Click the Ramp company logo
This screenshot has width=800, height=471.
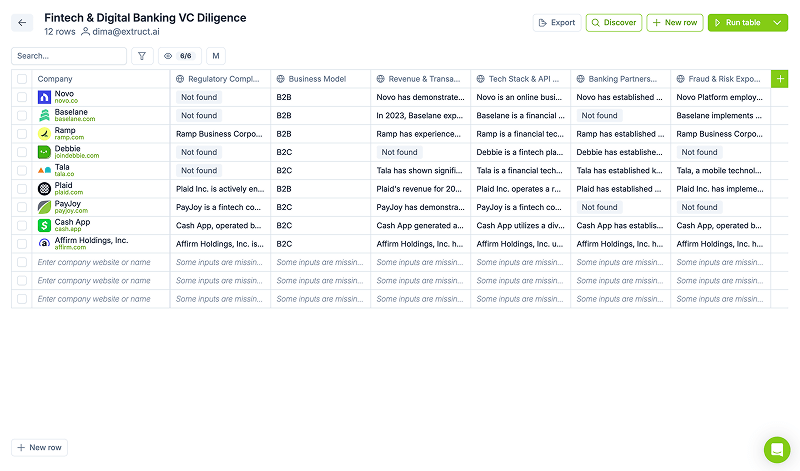click(44, 134)
